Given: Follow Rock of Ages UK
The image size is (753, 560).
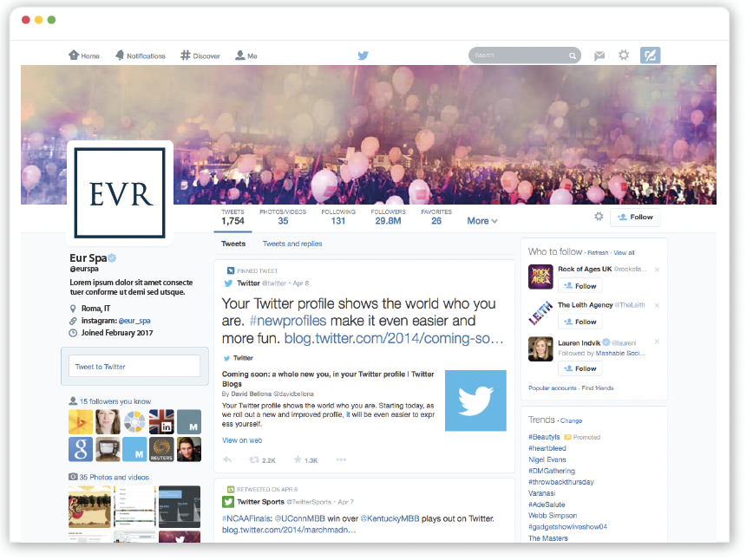Looking at the screenshot, I should tap(580, 286).
